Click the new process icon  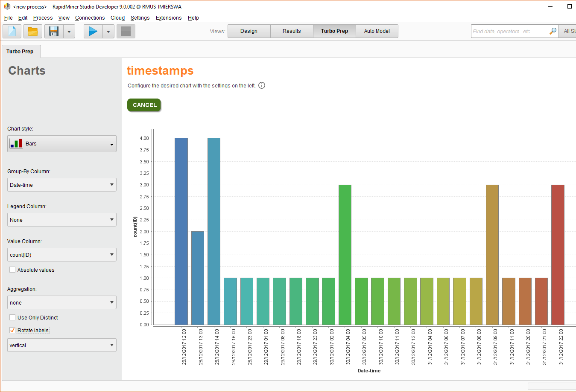(x=12, y=31)
